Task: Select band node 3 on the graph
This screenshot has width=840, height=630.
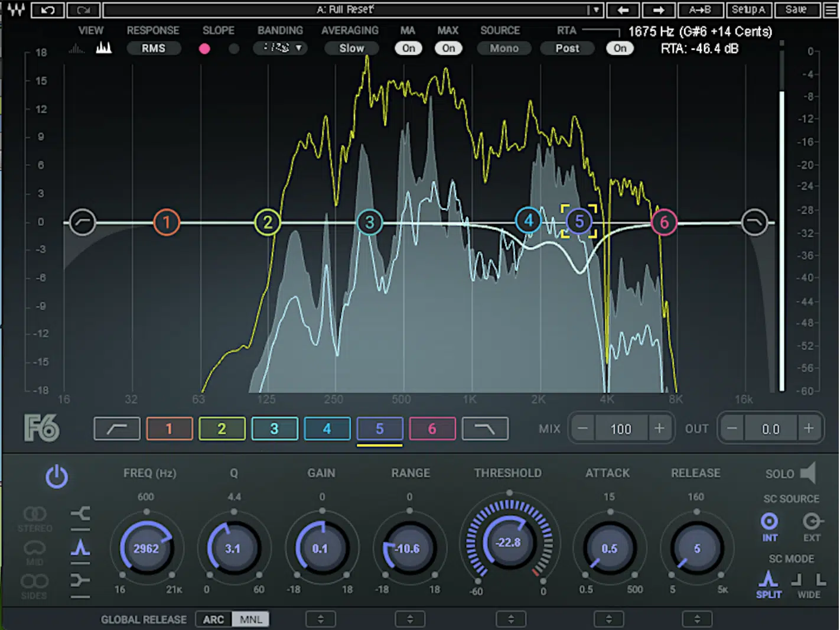Action: point(370,222)
